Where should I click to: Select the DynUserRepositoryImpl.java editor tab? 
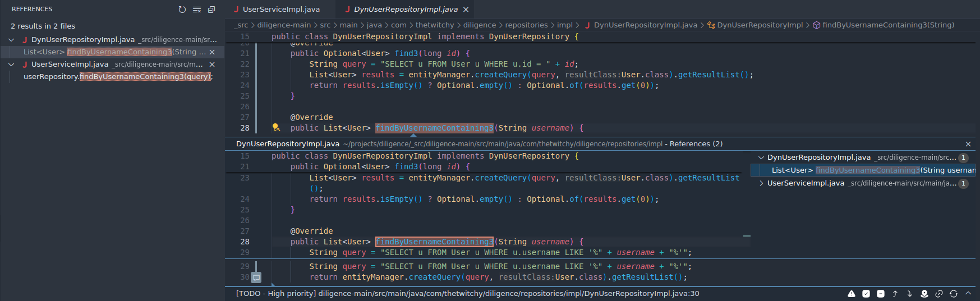(405, 10)
